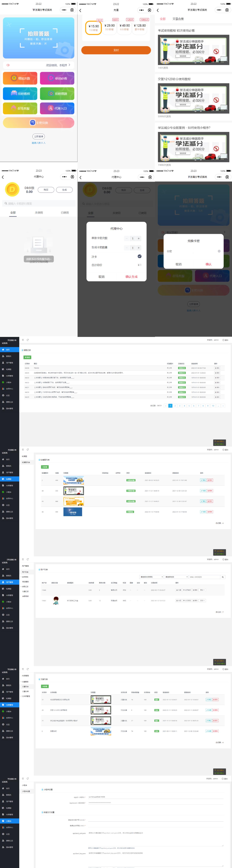
Task: Expand the 欢迎使用 notice chevron
Action: click(x=70, y=65)
